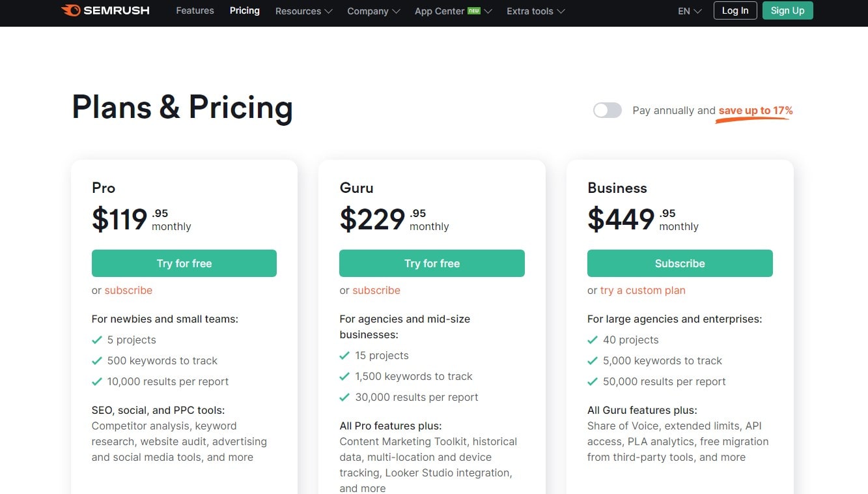The image size is (868, 494).
Task: Click the checkmark next to 10,000 results per report
Action: [x=97, y=381]
